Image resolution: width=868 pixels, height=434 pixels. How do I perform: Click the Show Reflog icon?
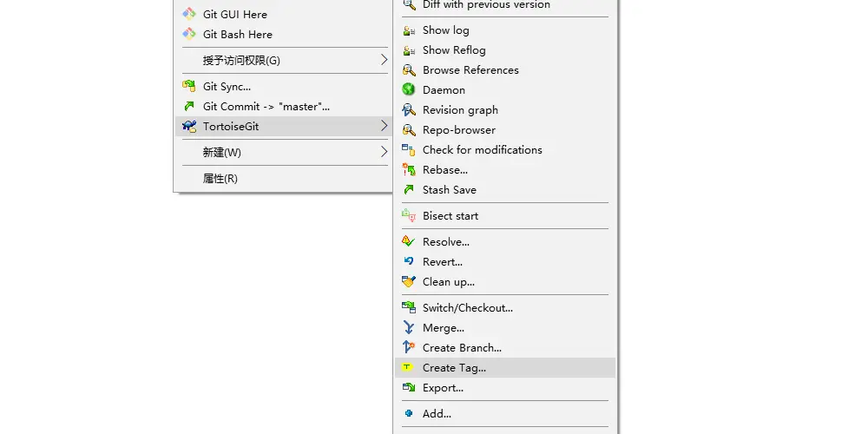coord(409,50)
